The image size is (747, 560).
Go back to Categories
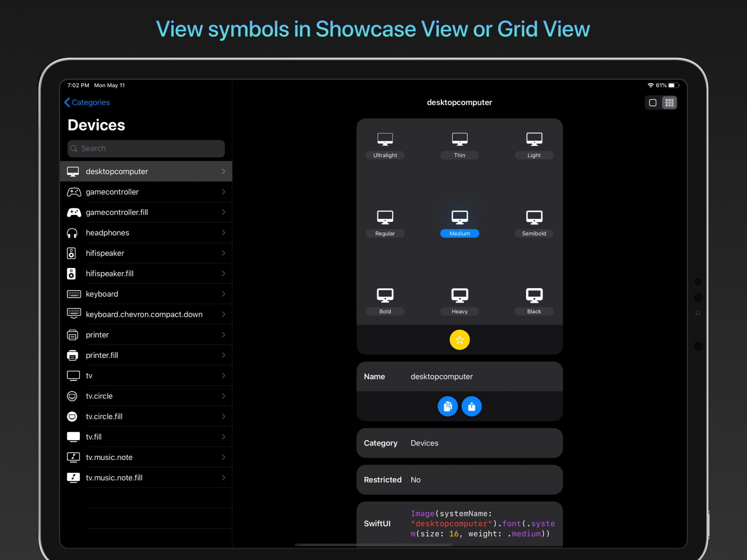point(87,102)
